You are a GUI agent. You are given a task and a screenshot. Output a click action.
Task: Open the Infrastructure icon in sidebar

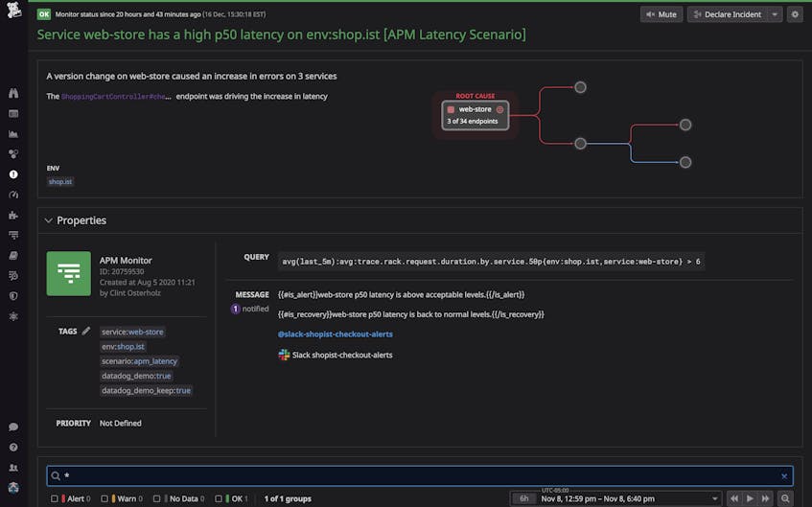pos(13,153)
